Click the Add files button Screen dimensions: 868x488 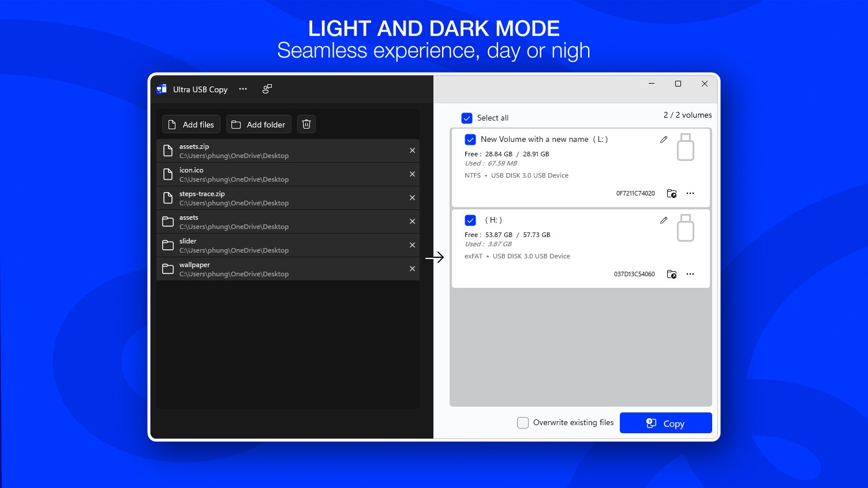[x=191, y=124]
